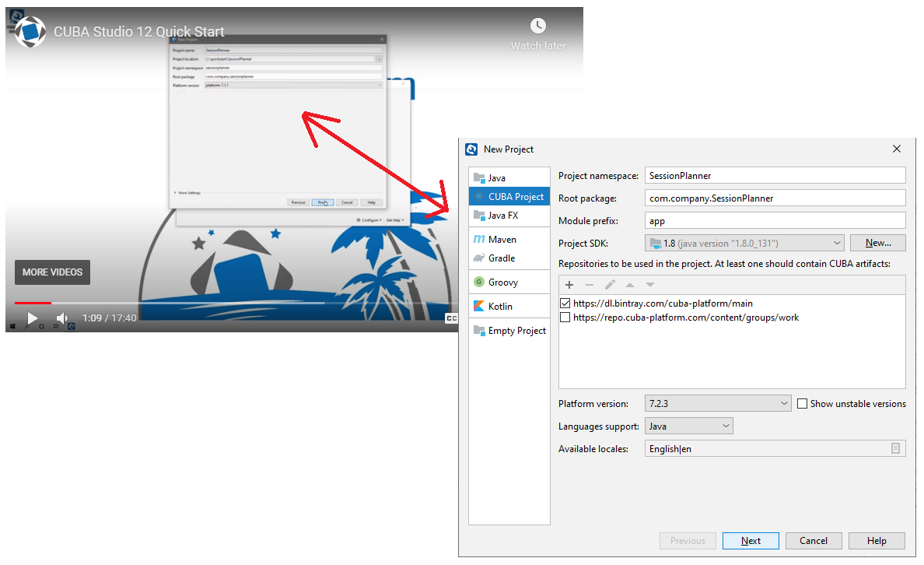Click the Groovy green circle icon

[479, 282]
